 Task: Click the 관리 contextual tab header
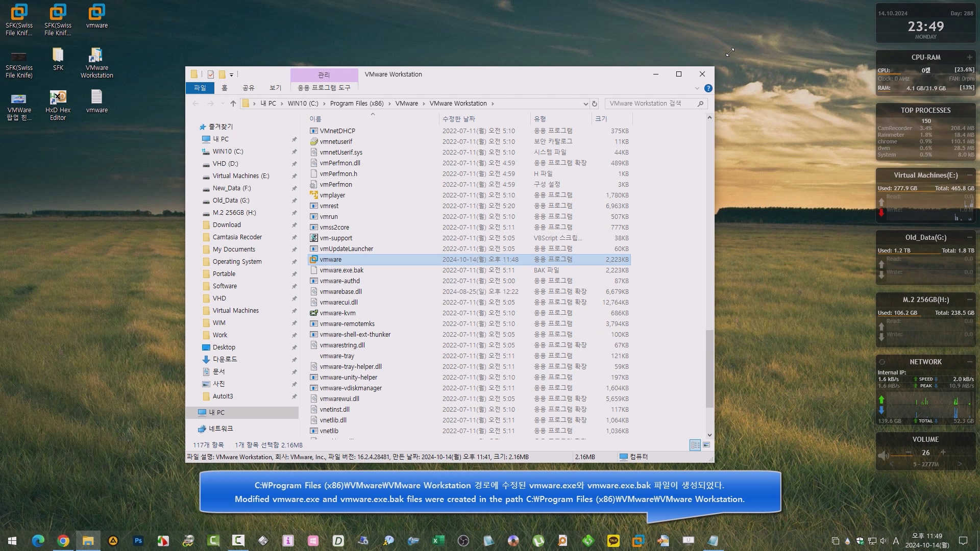[324, 75]
